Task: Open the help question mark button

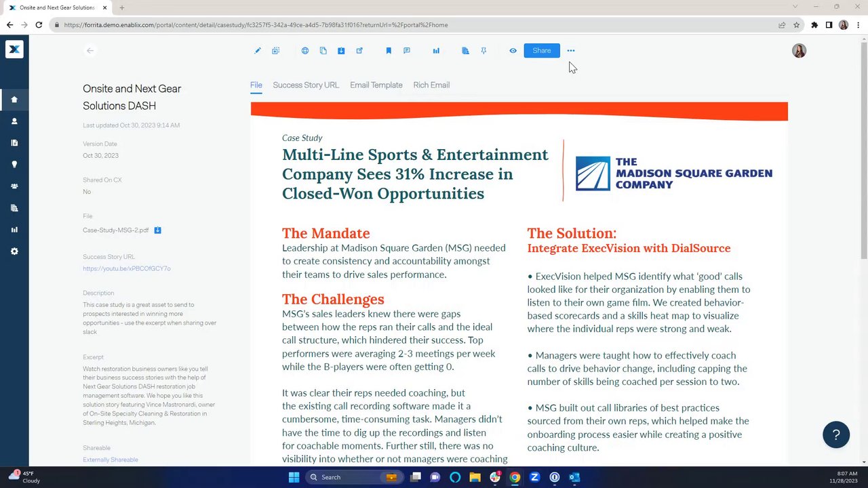Action: tap(836, 435)
